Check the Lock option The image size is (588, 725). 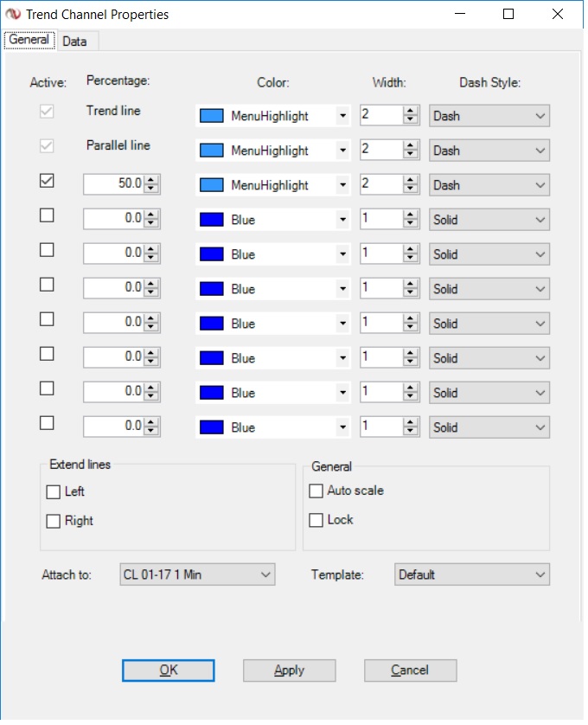coord(316,521)
